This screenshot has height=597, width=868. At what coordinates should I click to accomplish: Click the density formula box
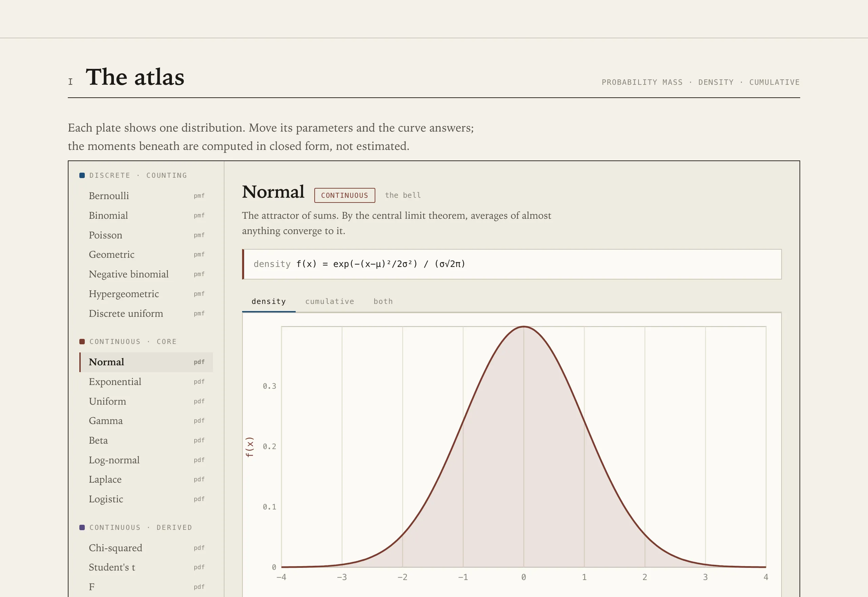pos(512,264)
